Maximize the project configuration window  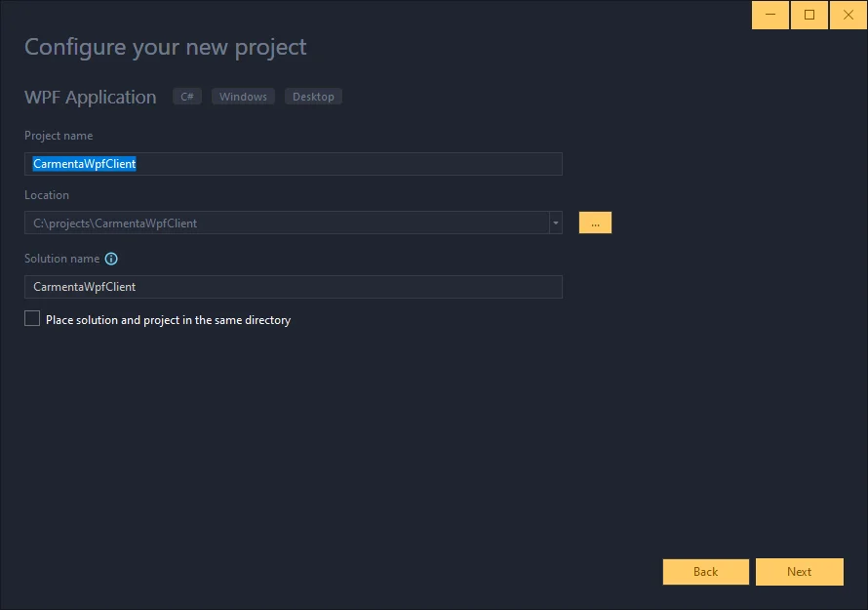pyautogui.click(x=809, y=16)
